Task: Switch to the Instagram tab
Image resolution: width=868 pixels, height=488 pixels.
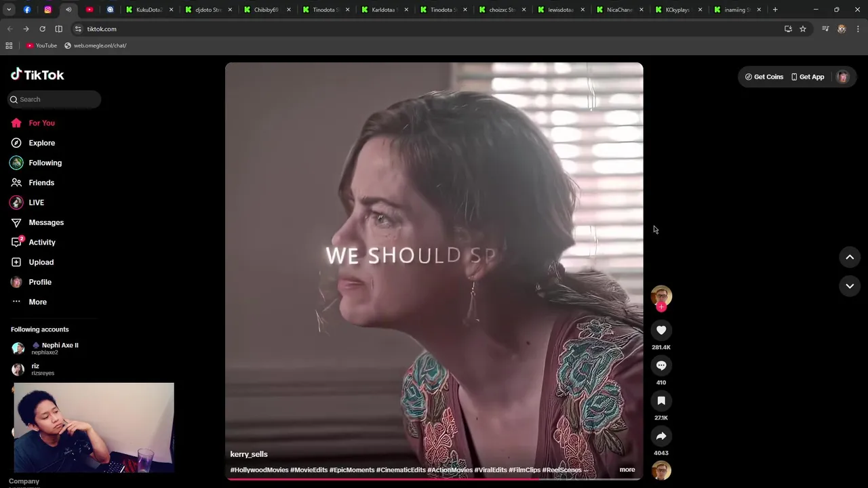Action: (47, 9)
